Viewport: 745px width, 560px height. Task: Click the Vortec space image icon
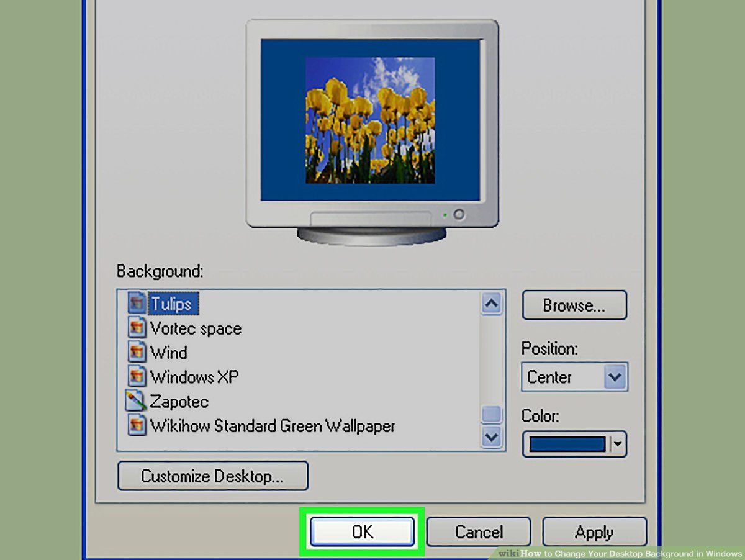click(137, 328)
